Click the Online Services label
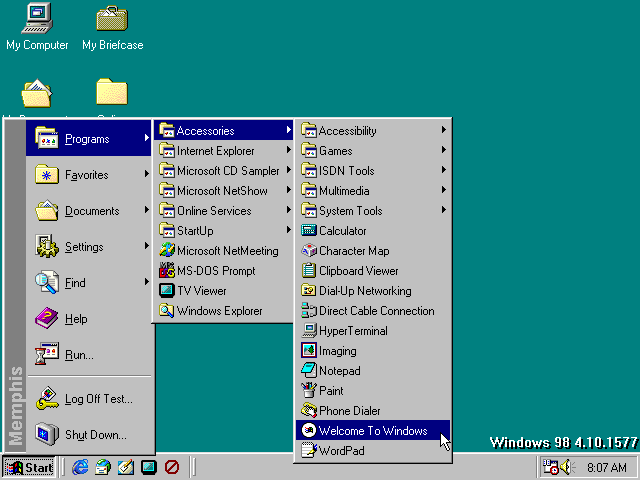640x480 pixels. point(214,211)
